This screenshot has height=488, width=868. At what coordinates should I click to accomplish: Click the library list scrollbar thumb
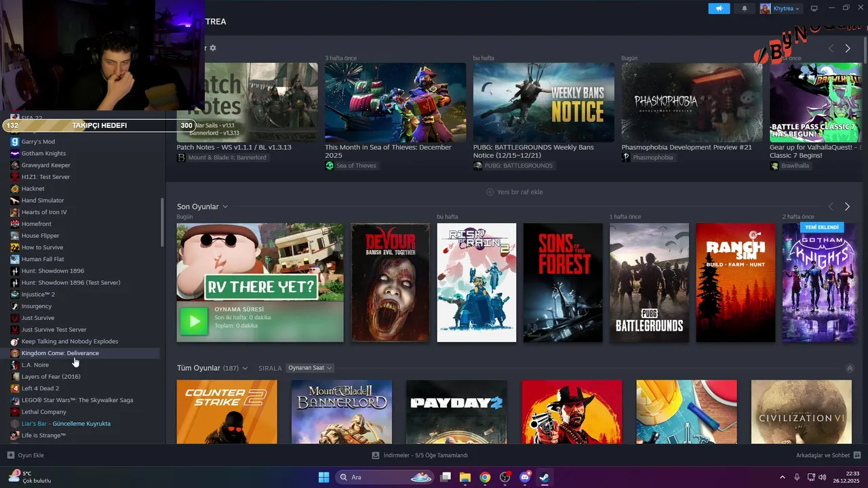click(162, 222)
